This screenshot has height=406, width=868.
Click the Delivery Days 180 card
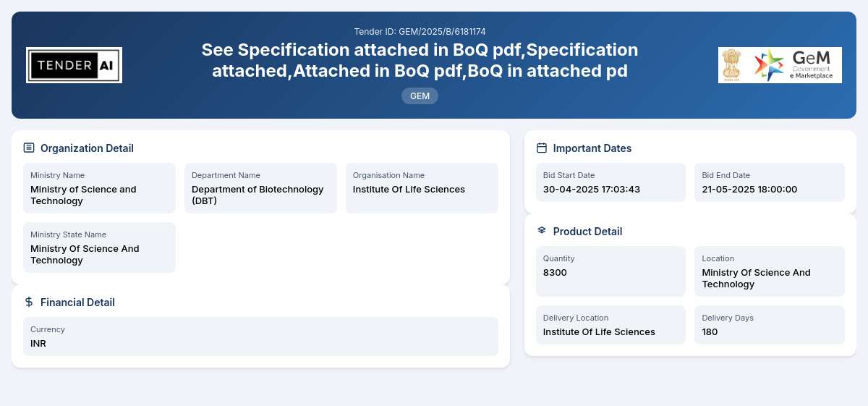pos(770,325)
